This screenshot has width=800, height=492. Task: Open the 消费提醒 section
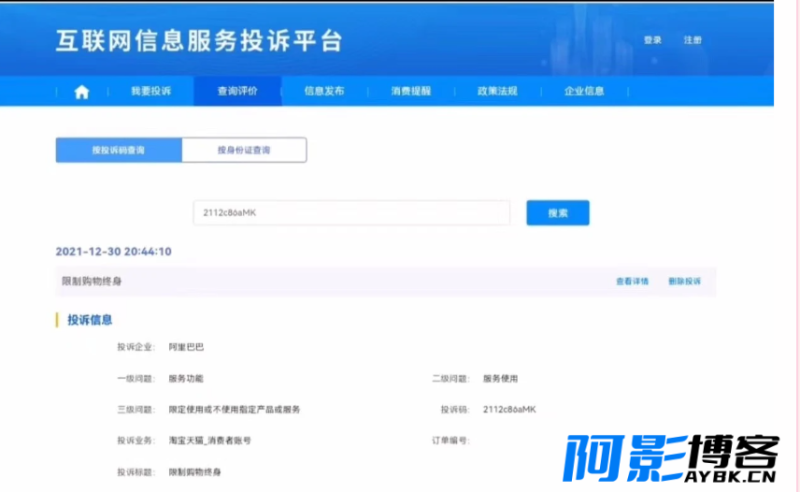click(x=411, y=91)
